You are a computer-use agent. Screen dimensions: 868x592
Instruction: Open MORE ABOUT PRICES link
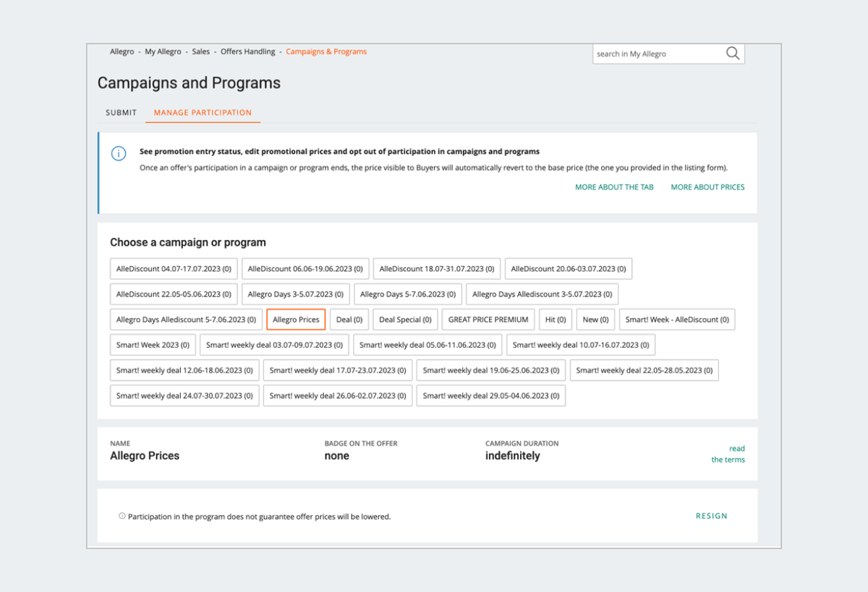tap(707, 187)
